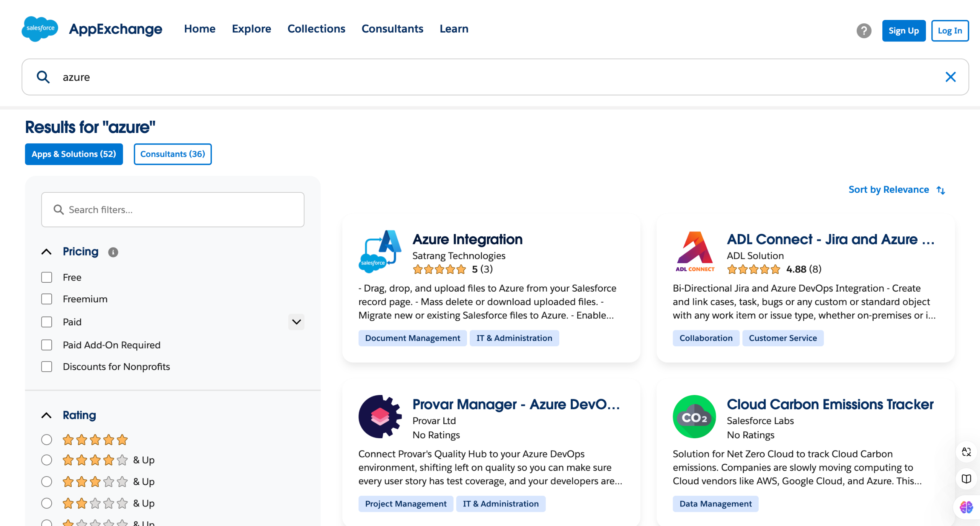Clear the azure search with X icon
980x526 pixels.
951,77
